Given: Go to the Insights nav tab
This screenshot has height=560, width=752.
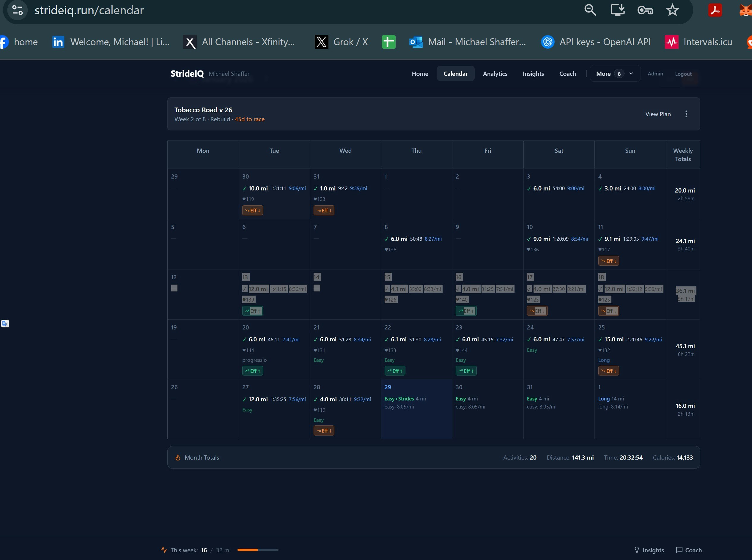Looking at the screenshot, I should tap(533, 74).
